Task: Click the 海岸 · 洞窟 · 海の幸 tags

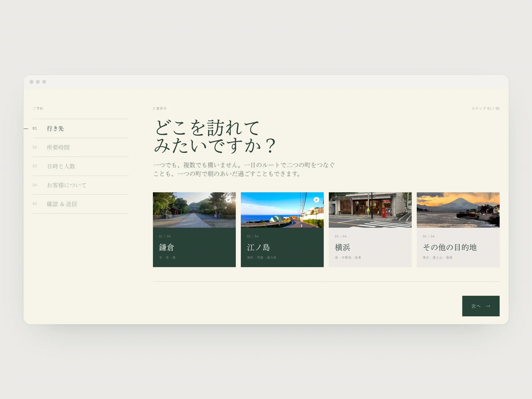Action: tap(261, 257)
